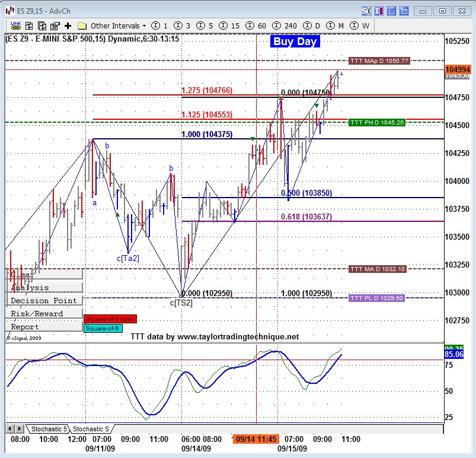Switch to the 5 minute interval
The width and height of the screenshot is (476, 458).
[205, 26]
